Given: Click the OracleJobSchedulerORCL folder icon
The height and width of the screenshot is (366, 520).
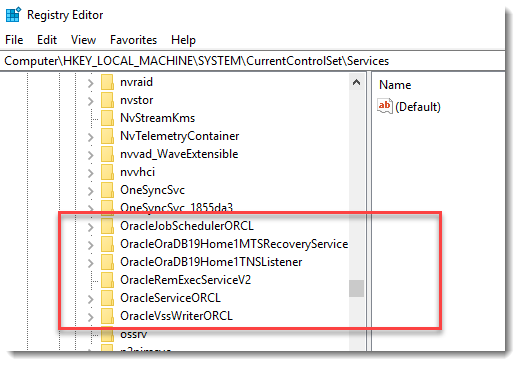Looking at the screenshot, I should pos(107,226).
